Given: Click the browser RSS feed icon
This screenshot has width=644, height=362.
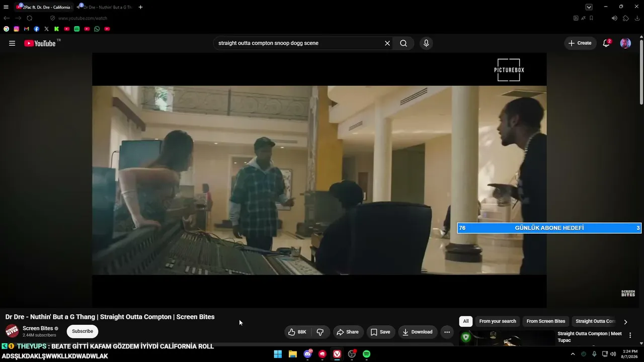Looking at the screenshot, I should click(576, 18).
